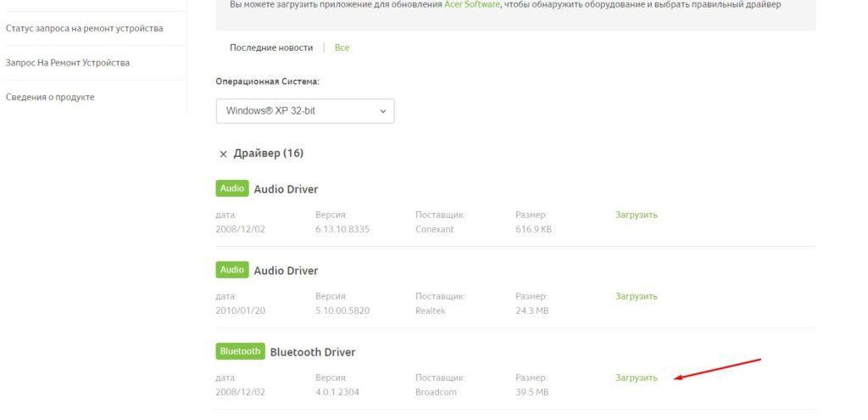Screen dimensions: 868x420
Task: Click the green Audio badge for Conexant driver
Action: 232,188
